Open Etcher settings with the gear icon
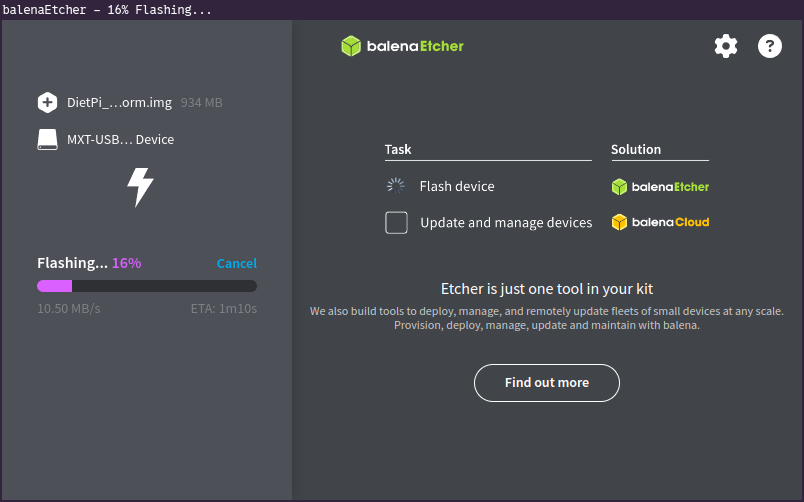Viewport: 804px width, 502px height. point(725,46)
